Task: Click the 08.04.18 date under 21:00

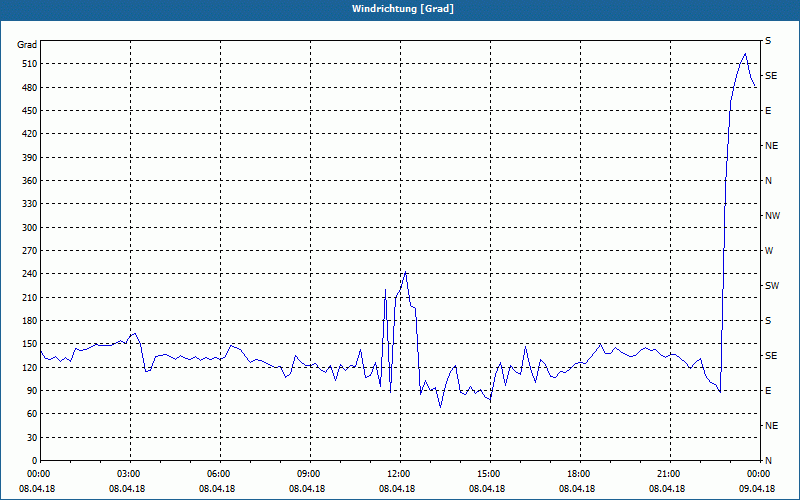Action: click(667, 489)
